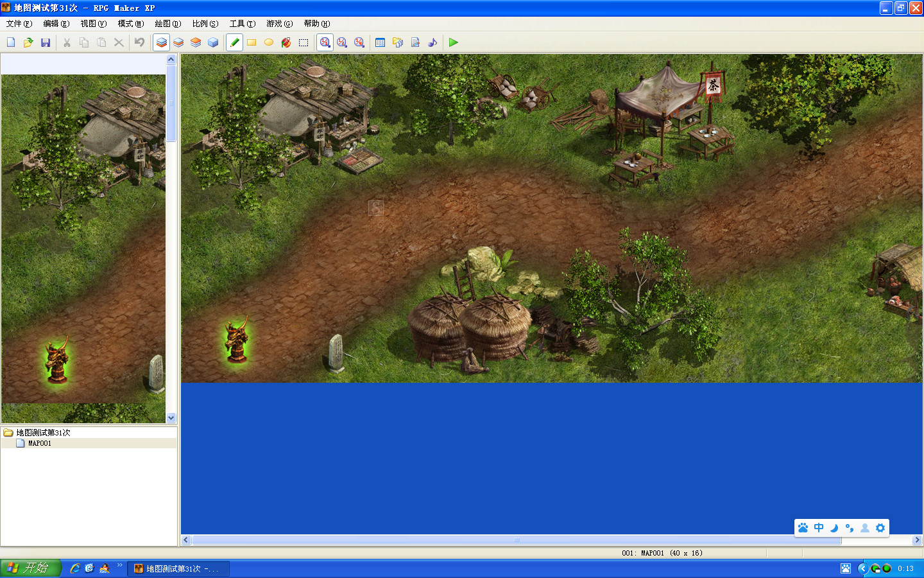
Task: Create a new project with the blank page icon
Action: pyautogui.click(x=11, y=42)
